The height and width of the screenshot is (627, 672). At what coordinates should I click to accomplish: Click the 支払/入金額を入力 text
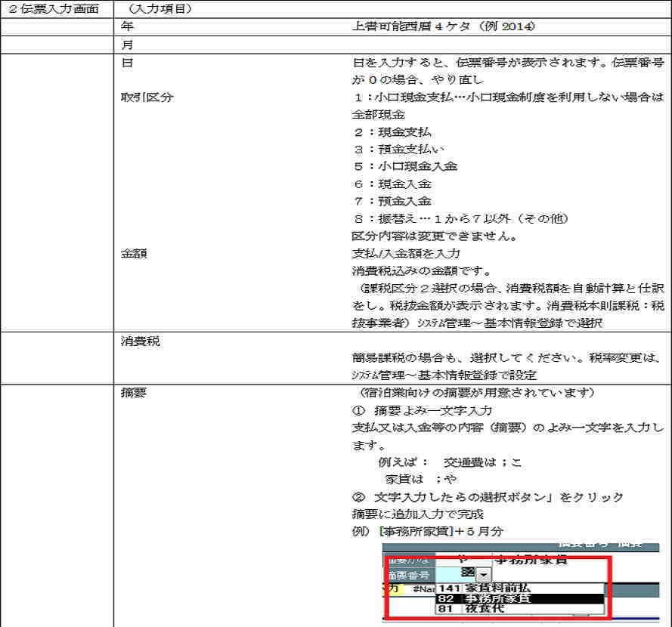(406, 254)
